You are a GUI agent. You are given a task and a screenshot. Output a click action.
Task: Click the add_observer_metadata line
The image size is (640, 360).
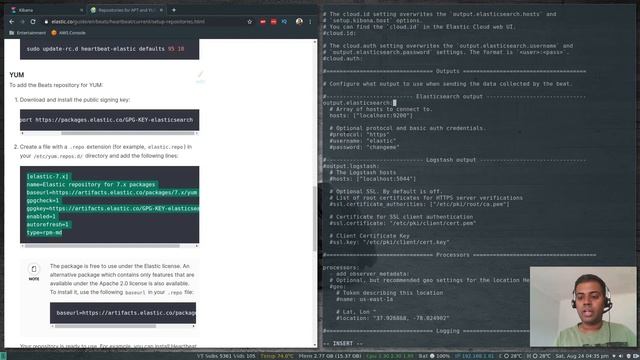point(372,274)
